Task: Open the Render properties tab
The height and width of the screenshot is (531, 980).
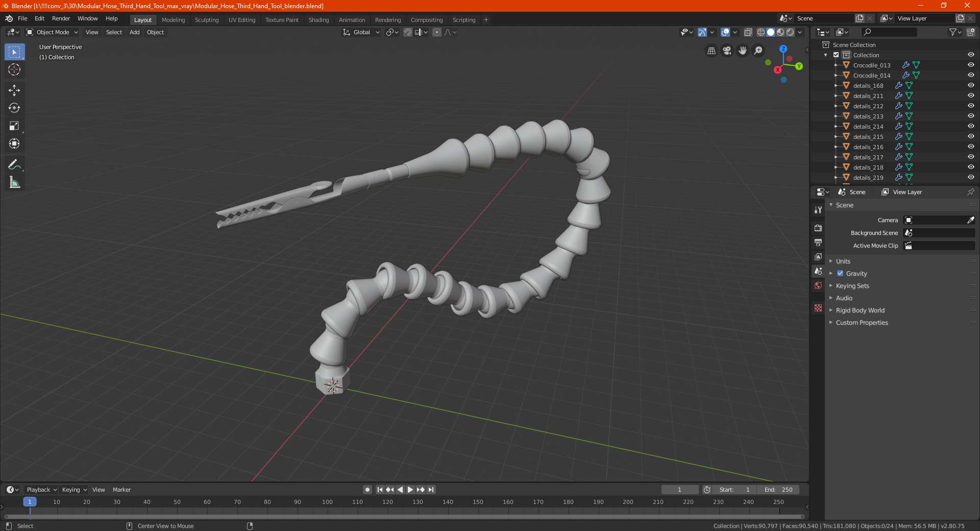Action: point(818,228)
